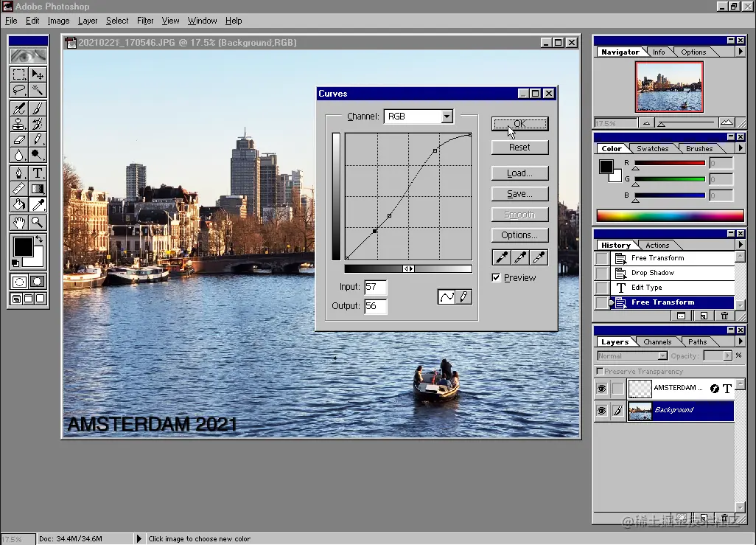Open the Layers palette menu arrow

tap(741, 341)
